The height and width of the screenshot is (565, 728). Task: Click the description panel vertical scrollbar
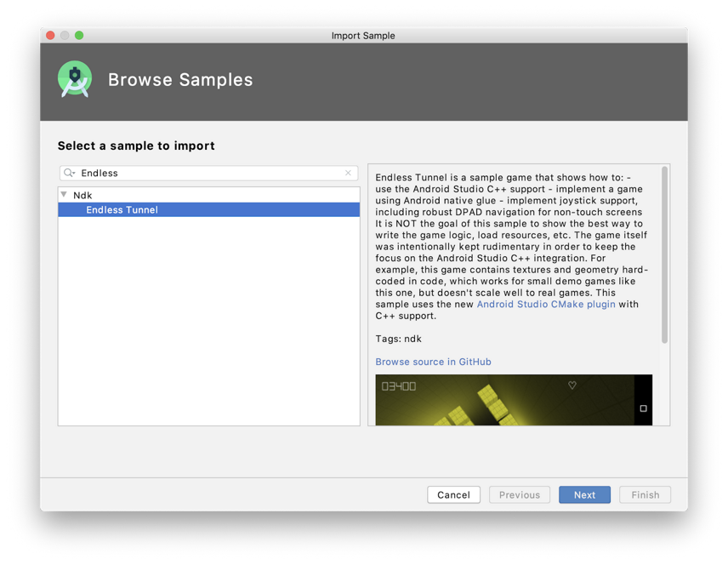click(664, 255)
